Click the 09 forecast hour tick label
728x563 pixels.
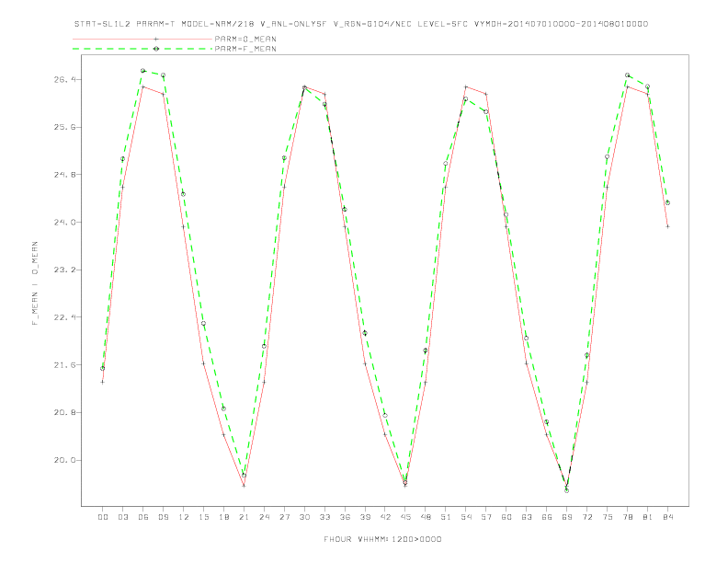163,517
